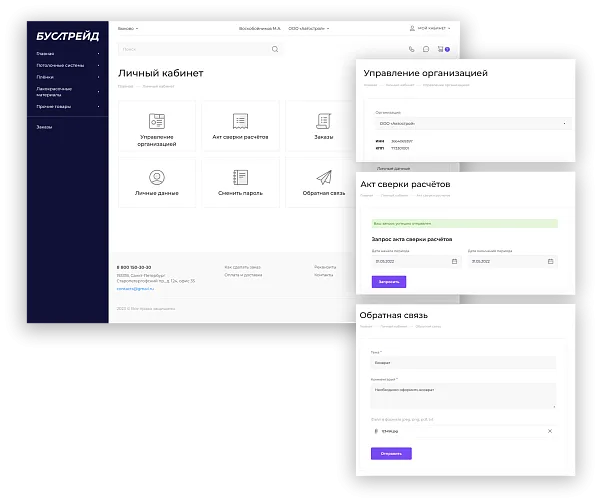600x503 pixels.
Task: Expand the Потолочные системы sidebar item
Action: pyautogui.click(x=98, y=65)
